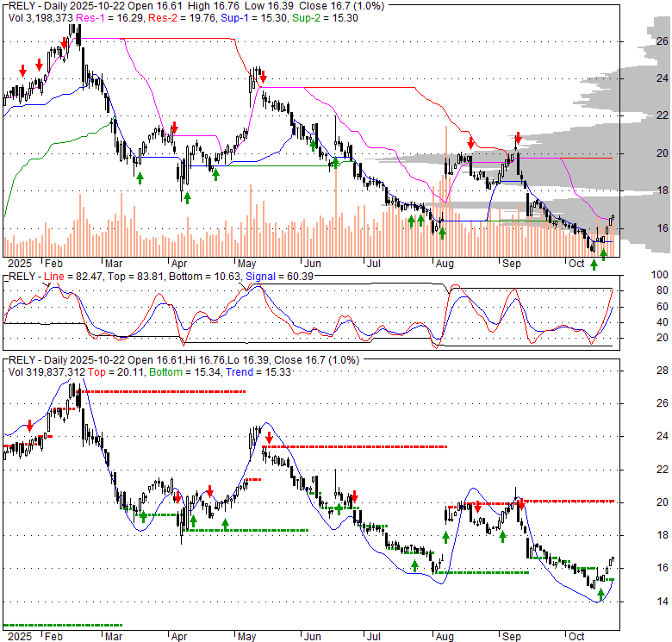Click the green up arrow under March low, top chart
The image size is (672, 642).
pos(140,178)
